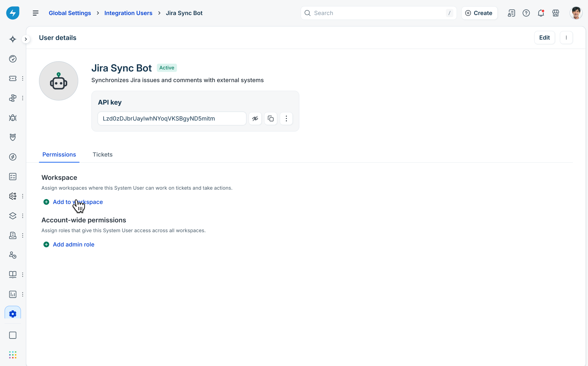Open the person-at-desk icon in sidebar
The image size is (588, 366).
(x=13, y=235)
